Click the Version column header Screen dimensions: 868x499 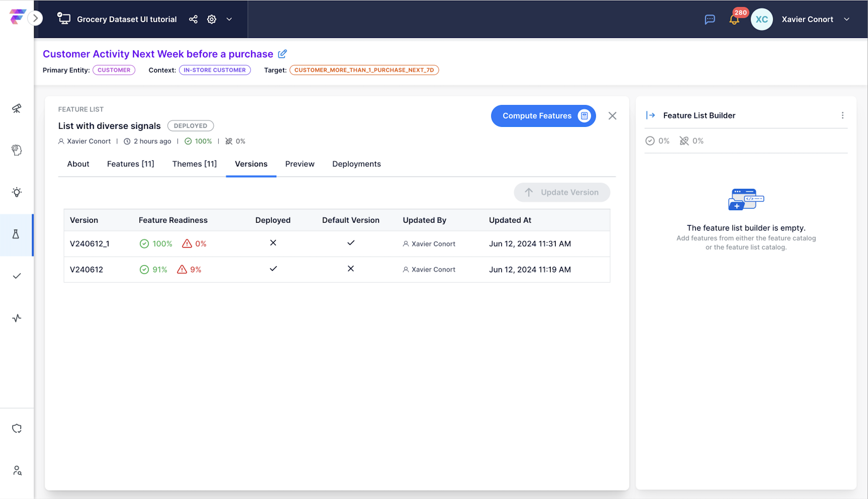[84, 220]
